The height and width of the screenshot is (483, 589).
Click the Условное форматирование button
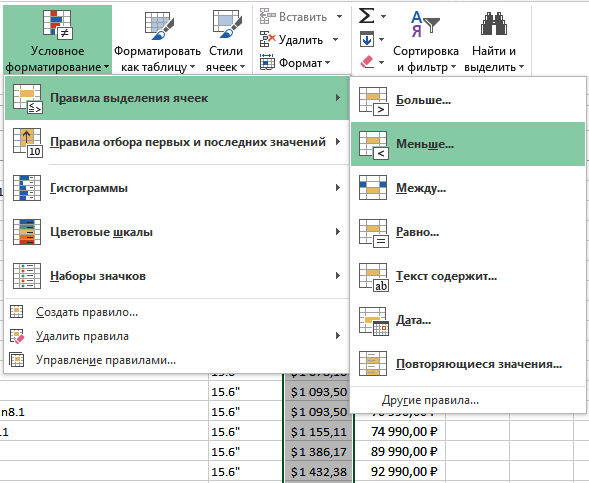click(57, 41)
